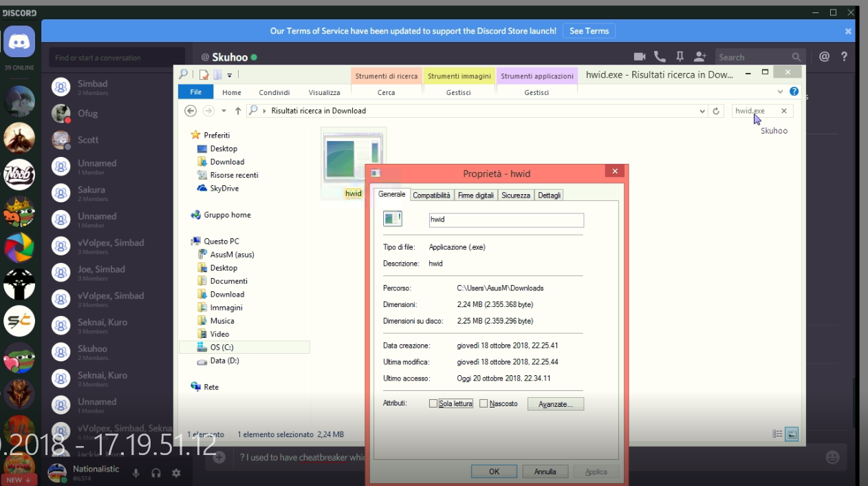The height and width of the screenshot is (486, 868).
Task: Tick the Sola lettura checkbox
Action: coord(433,403)
